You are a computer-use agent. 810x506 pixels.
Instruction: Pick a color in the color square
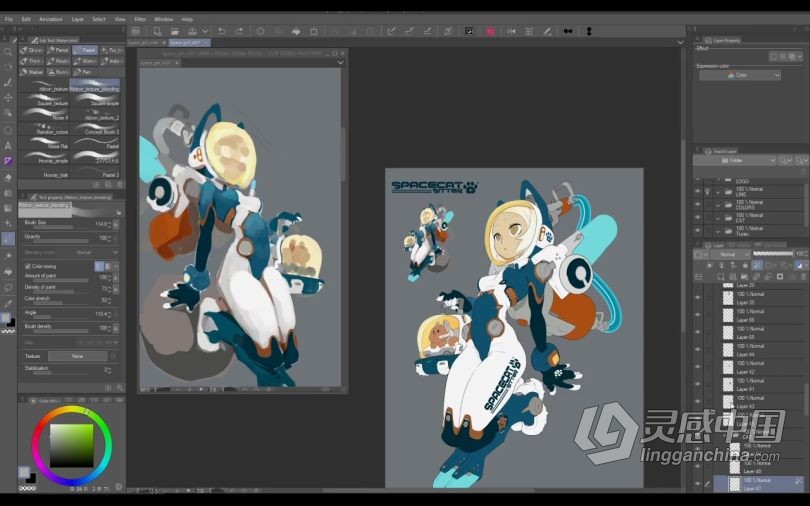pos(71,445)
